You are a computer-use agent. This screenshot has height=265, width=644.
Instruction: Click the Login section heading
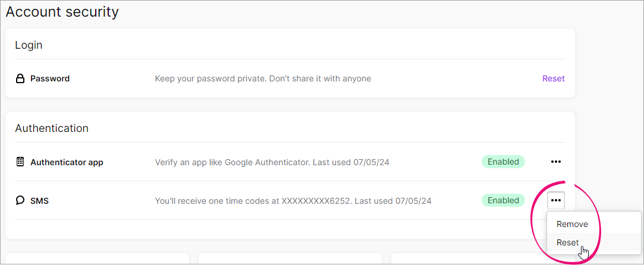click(x=29, y=45)
